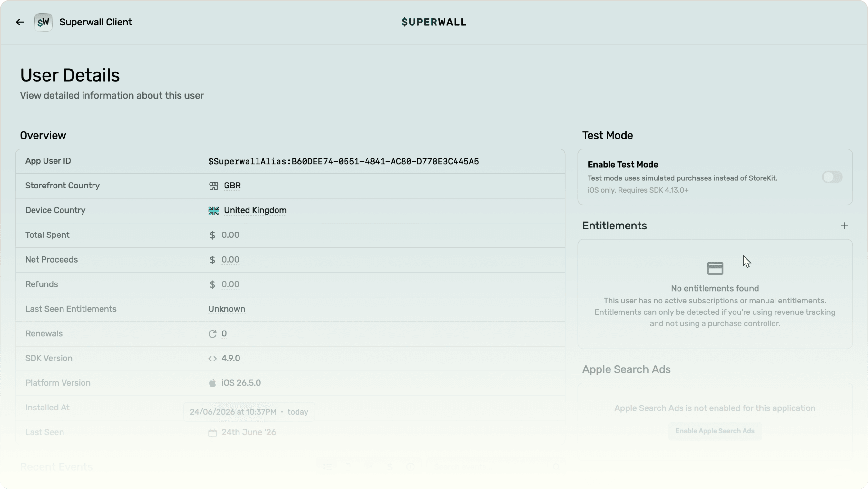Click the storefront icon beside GBR
Viewport: 868px width, 499px height.
(x=213, y=186)
